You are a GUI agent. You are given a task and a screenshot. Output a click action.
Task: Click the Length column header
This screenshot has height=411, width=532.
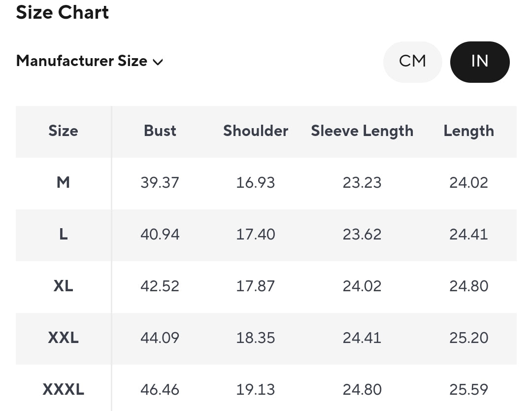(x=468, y=131)
